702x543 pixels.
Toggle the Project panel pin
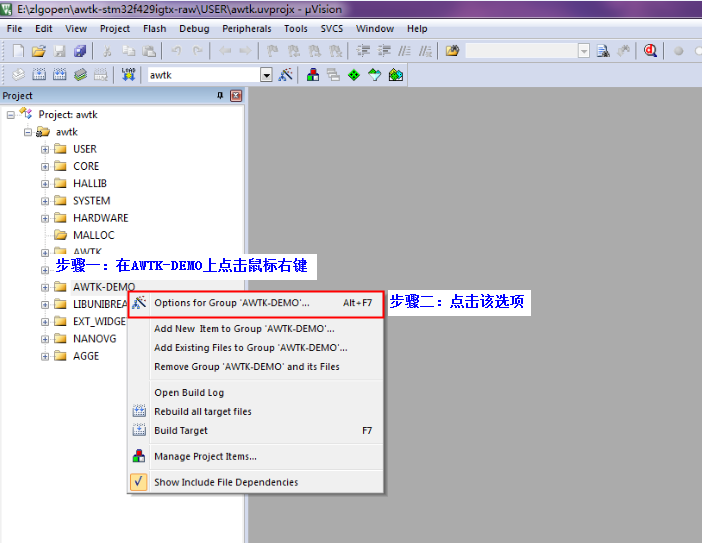click(220, 95)
